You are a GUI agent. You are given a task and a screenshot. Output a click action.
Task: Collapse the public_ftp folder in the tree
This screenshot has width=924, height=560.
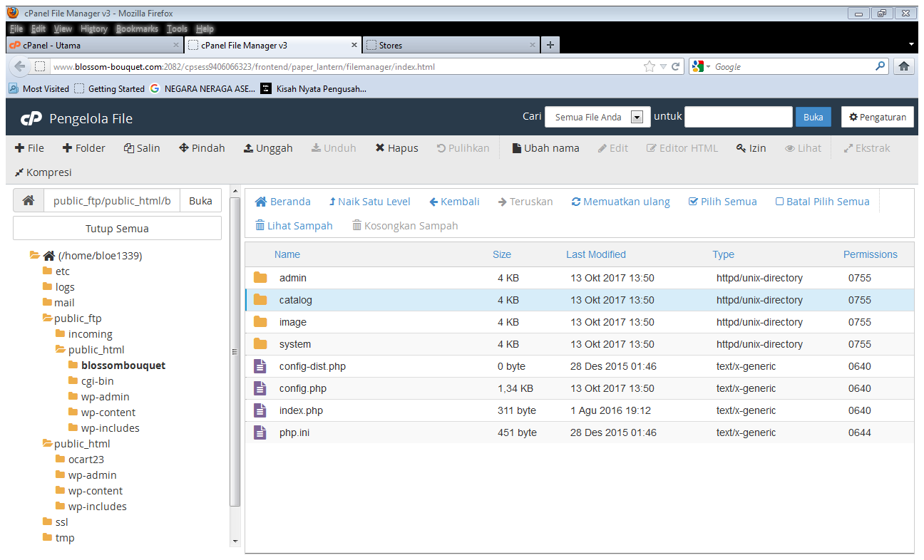pyautogui.click(x=48, y=318)
